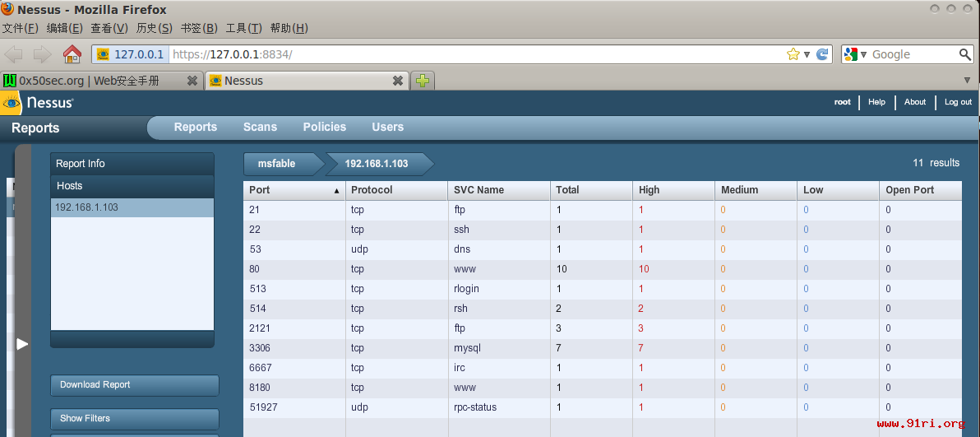Open the URL history dropdown arrow

coord(807,54)
